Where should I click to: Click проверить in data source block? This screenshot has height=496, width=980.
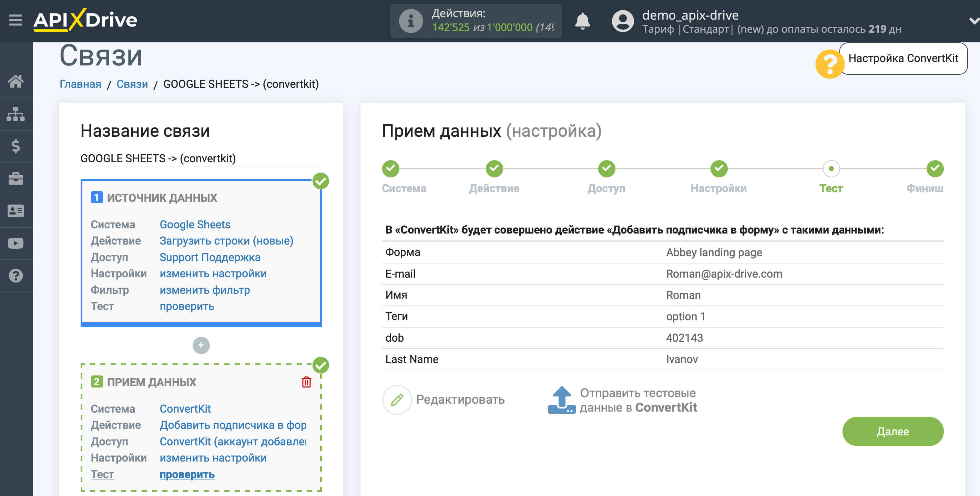click(x=187, y=306)
